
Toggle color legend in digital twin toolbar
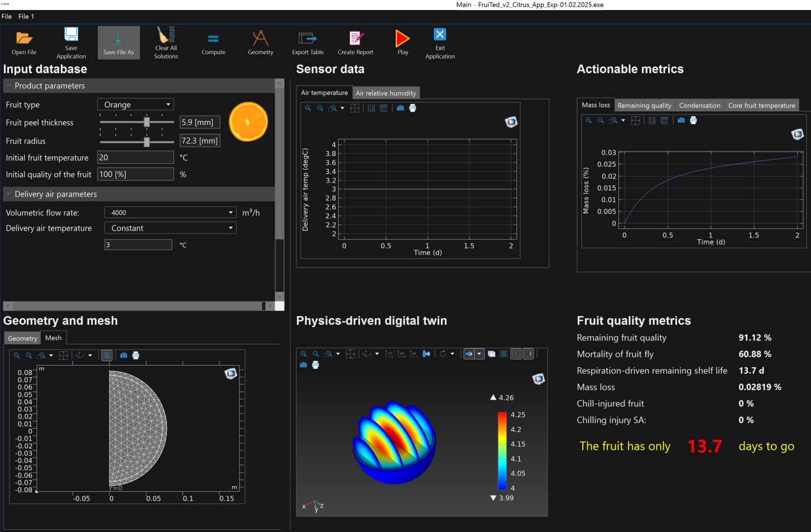(x=528, y=354)
